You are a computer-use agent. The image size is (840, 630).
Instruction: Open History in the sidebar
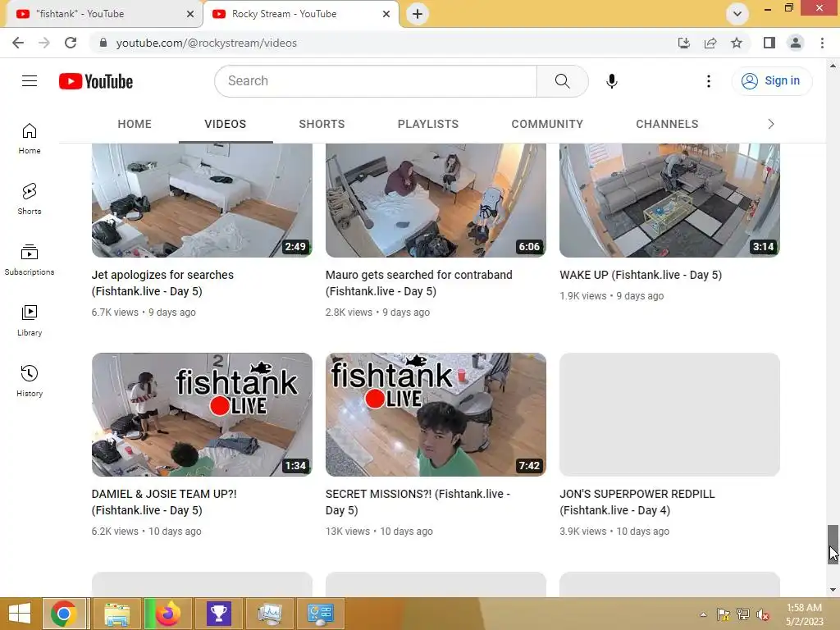(30, 381)
